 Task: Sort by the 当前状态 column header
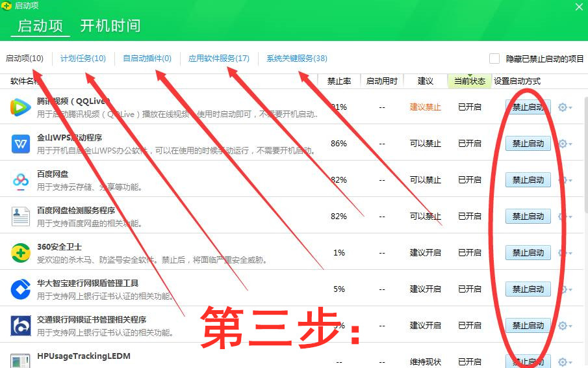470,81
